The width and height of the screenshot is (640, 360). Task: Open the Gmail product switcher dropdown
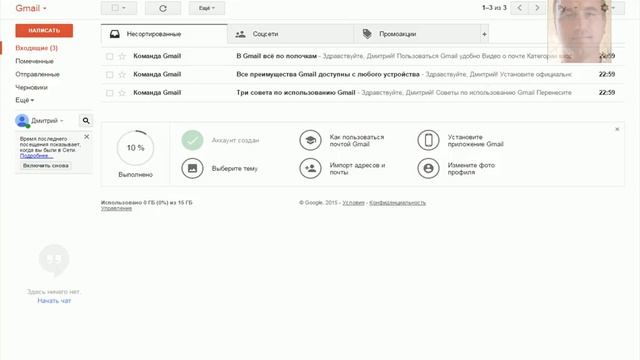[31, 8]
